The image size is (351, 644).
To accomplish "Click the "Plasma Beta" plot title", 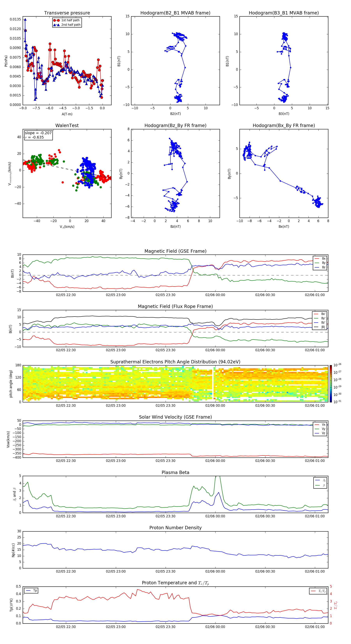I will coord(175,472).
